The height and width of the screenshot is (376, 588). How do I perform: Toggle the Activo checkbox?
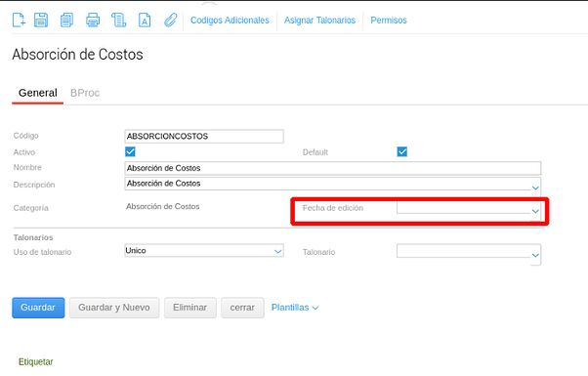(x=130, y=151)
